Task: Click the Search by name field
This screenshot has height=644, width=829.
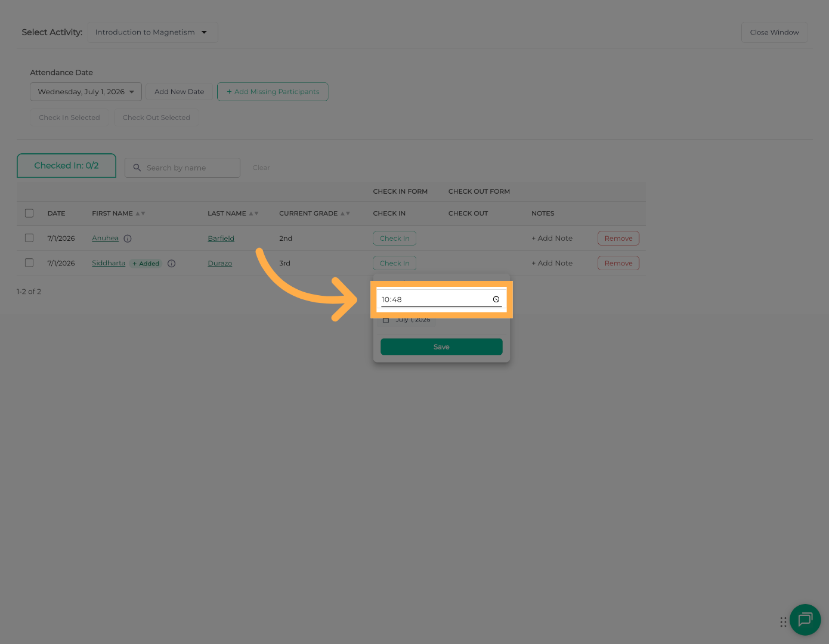Action: (x=182, y=168)
